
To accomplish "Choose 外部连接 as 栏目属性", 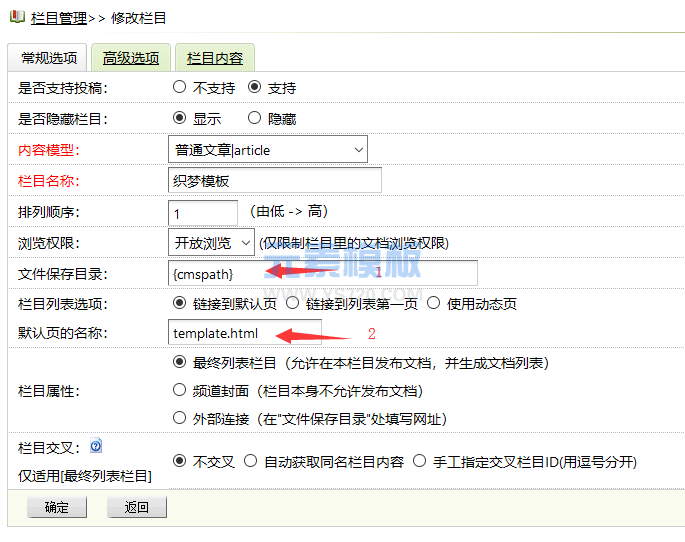I will pos(179,418).
